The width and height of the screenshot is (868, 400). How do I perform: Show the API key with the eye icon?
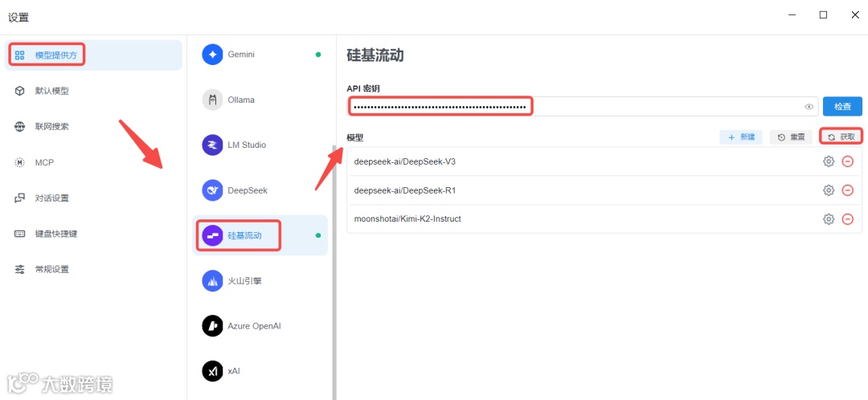pyautogui.click(x=809, y=107)
